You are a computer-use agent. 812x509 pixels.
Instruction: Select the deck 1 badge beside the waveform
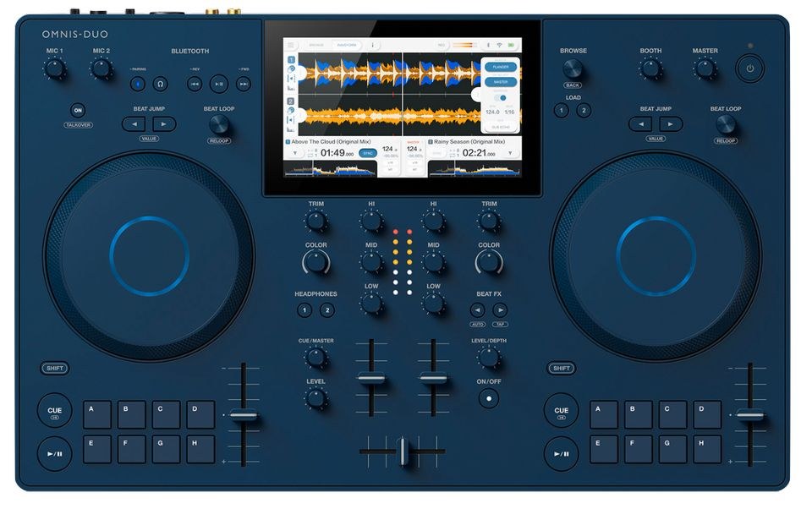coord(292,60)
